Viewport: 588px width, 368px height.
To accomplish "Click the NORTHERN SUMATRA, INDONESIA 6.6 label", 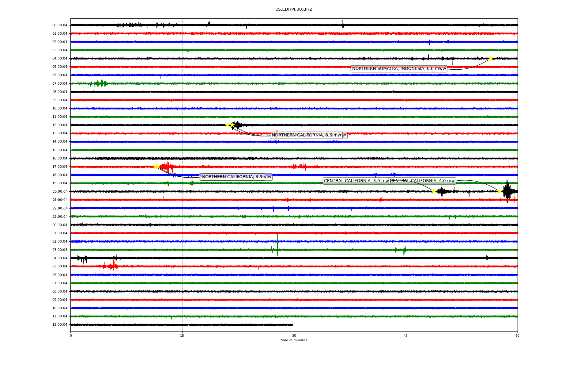I will coord(399,69).
